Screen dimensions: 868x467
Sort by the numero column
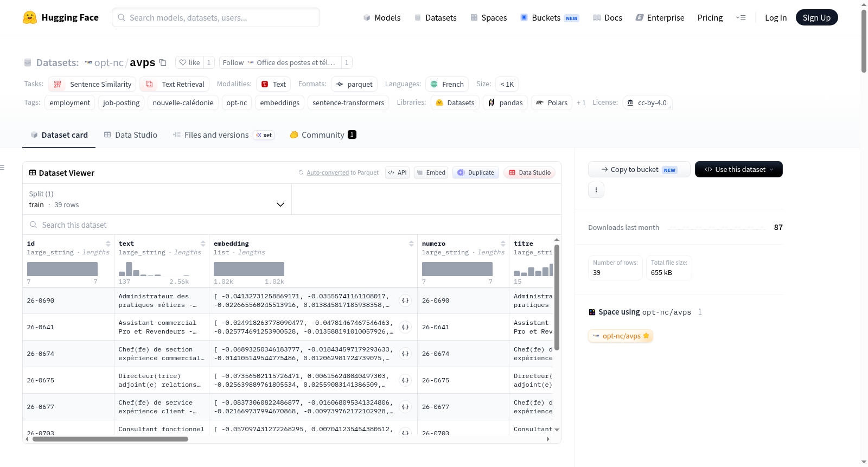pyautogui.click(x=503, y=244)
